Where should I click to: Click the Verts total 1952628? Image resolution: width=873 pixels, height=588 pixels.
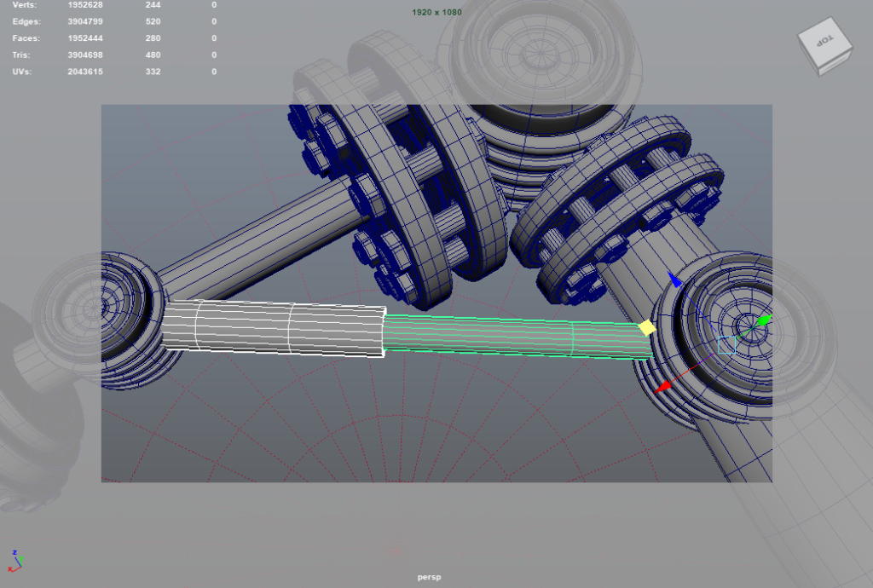85,4
